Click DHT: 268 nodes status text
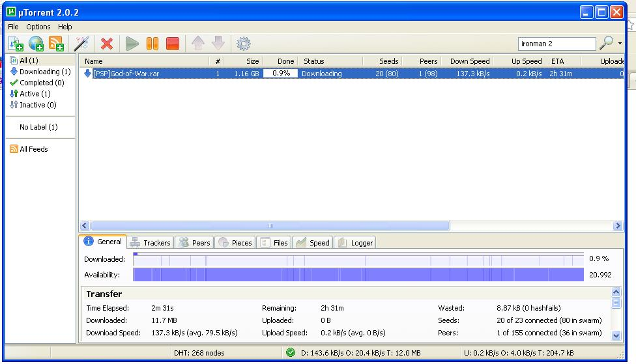Screen dimensions: 636x364 click(199, 353)
